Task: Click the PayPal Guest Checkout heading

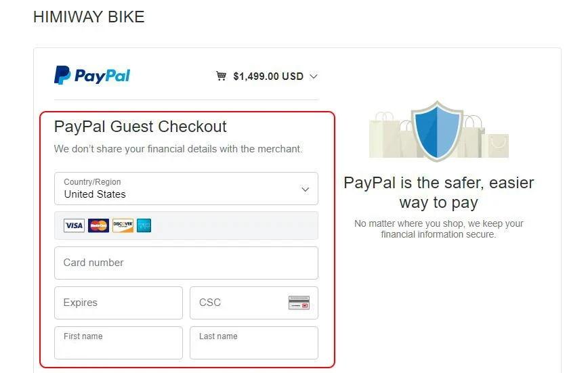Action: 140,127
